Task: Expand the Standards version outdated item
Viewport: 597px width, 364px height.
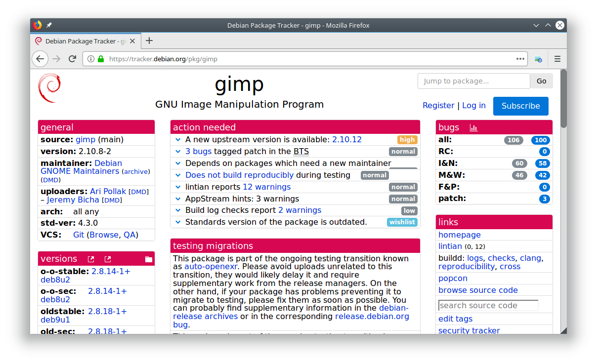Action: pos(178,222)
